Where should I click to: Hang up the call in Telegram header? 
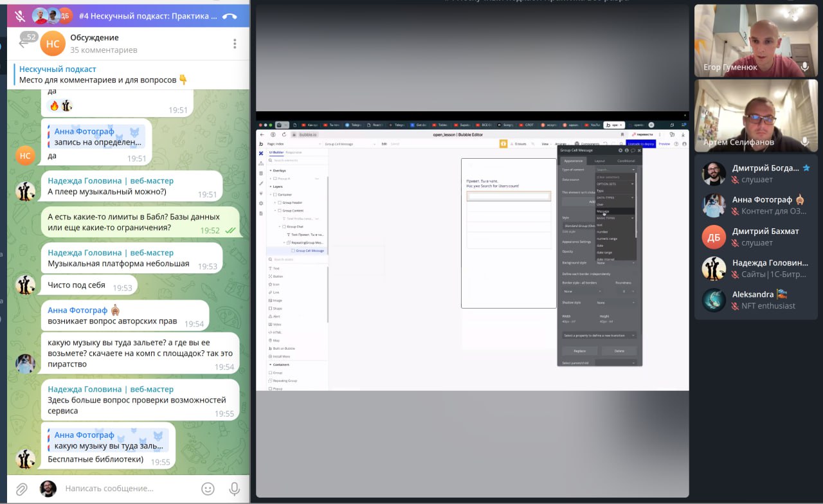click(x=230, y=16)
